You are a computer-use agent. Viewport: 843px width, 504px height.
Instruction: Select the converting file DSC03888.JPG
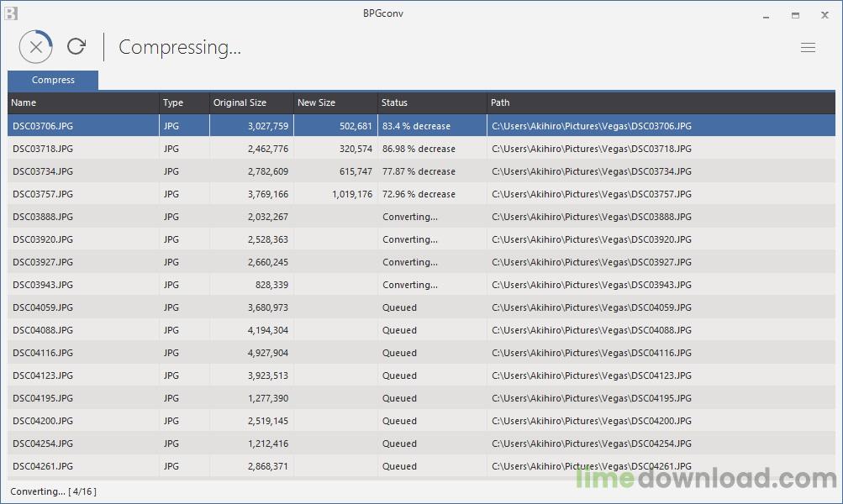coord(43,217)
